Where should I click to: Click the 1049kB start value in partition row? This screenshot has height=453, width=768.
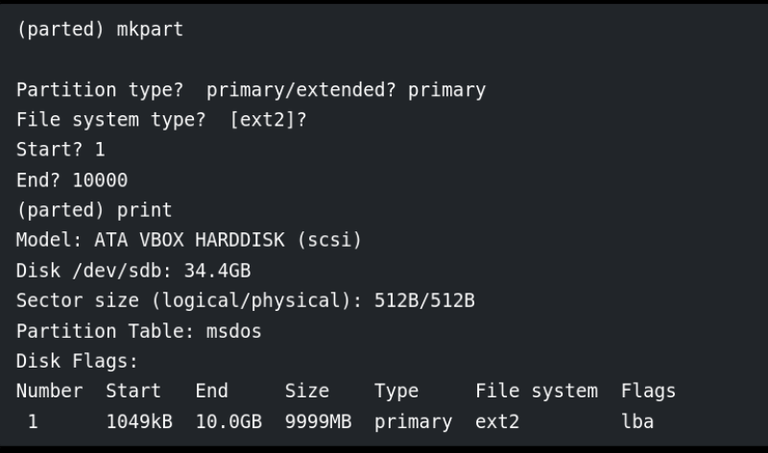(x=139, y=422)
